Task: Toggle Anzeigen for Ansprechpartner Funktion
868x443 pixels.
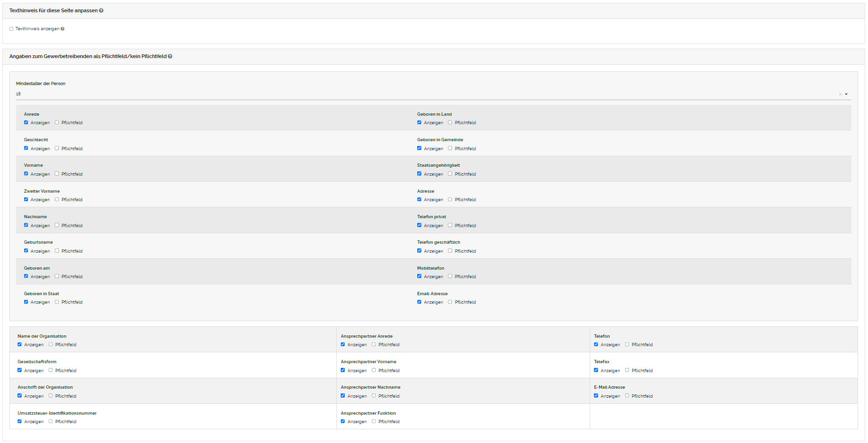Action: click(x=343, y=421)
